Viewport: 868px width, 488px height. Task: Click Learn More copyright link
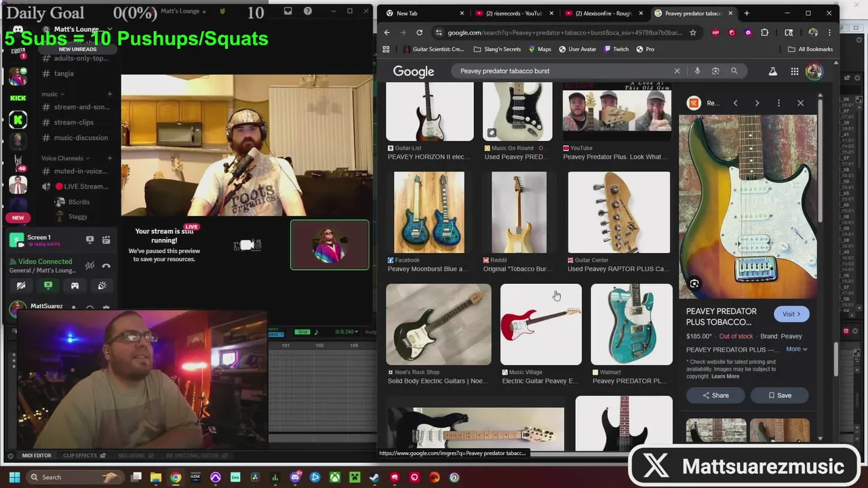tap(725, 376)
